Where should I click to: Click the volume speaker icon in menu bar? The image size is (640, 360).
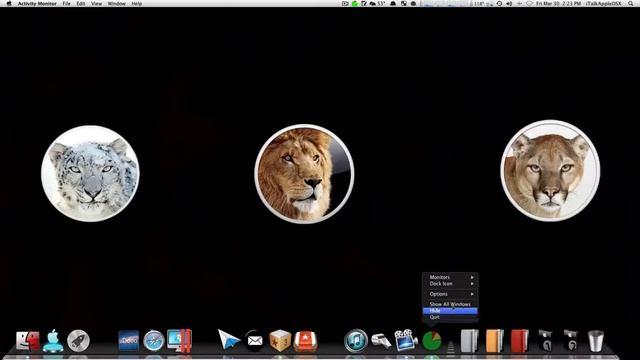(509, 3)
